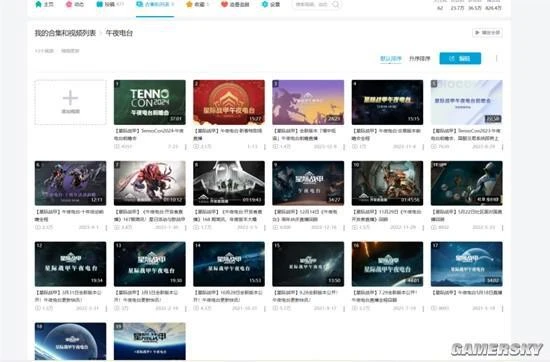Open the 设置 settings tab

271,4
